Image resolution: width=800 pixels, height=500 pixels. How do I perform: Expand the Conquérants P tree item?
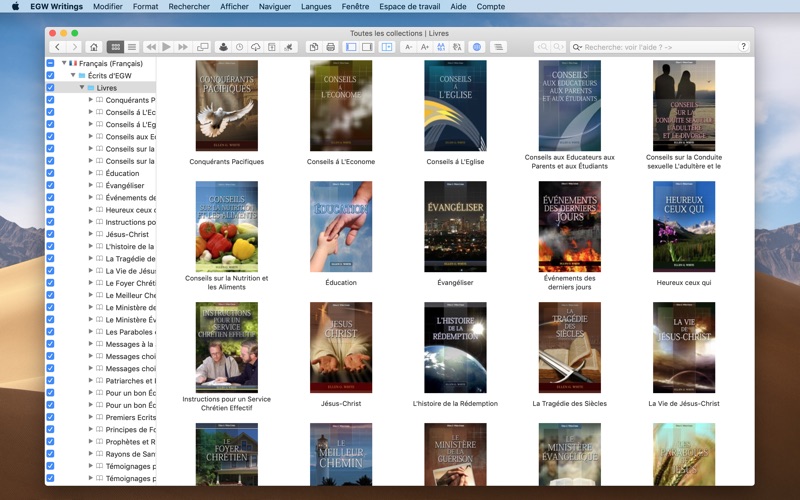click(x=90, y=100)
